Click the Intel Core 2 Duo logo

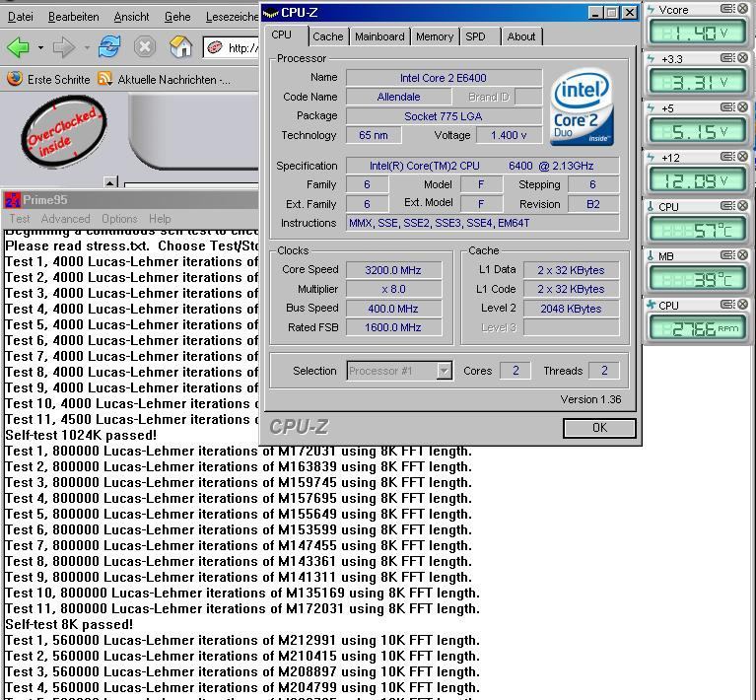[x=582, y=106]
